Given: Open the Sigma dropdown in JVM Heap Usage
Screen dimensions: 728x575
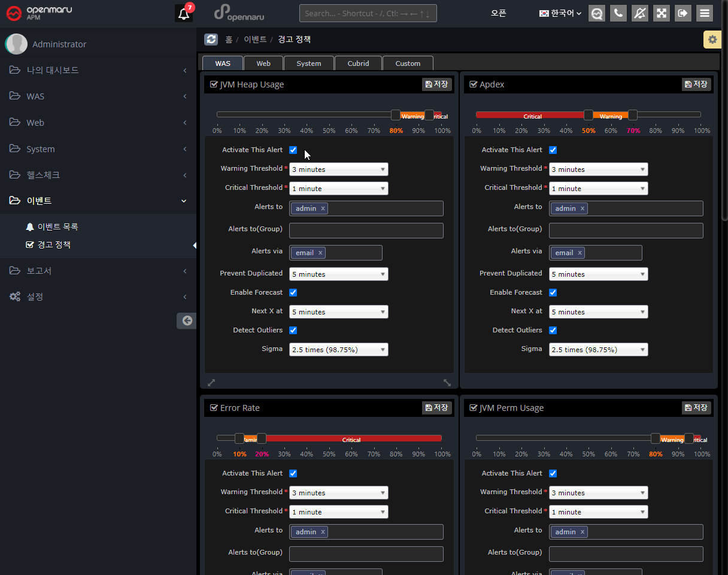Looking at the screenshot, I should click(338, 350).
